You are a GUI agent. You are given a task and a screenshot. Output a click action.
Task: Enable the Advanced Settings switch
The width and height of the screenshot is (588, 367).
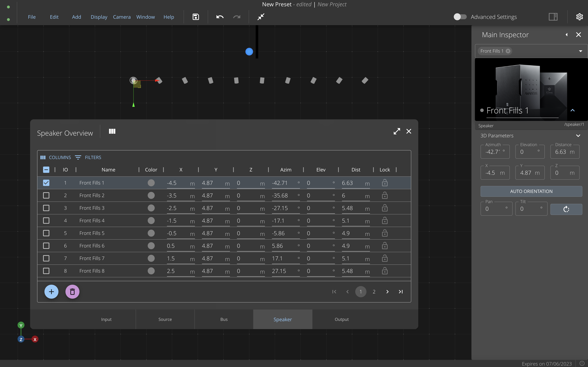[x=460, y=17]
